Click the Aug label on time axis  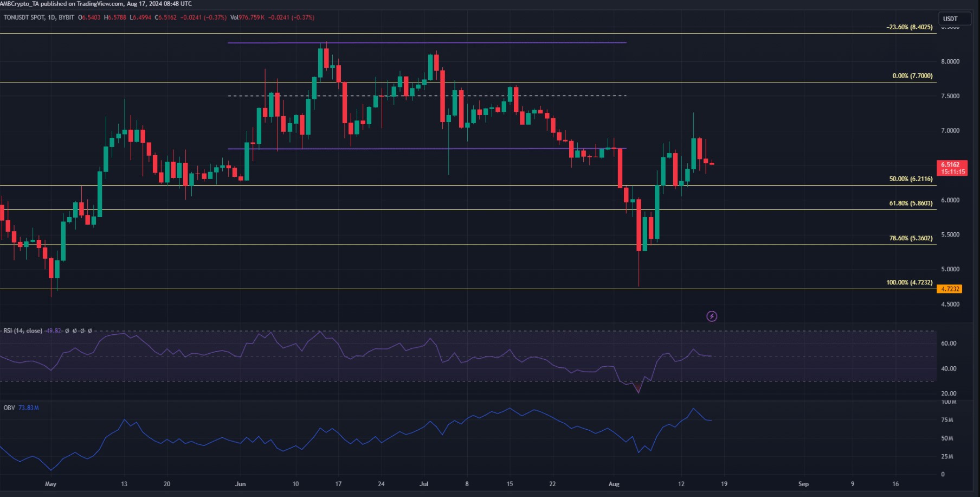click(614, 483)
